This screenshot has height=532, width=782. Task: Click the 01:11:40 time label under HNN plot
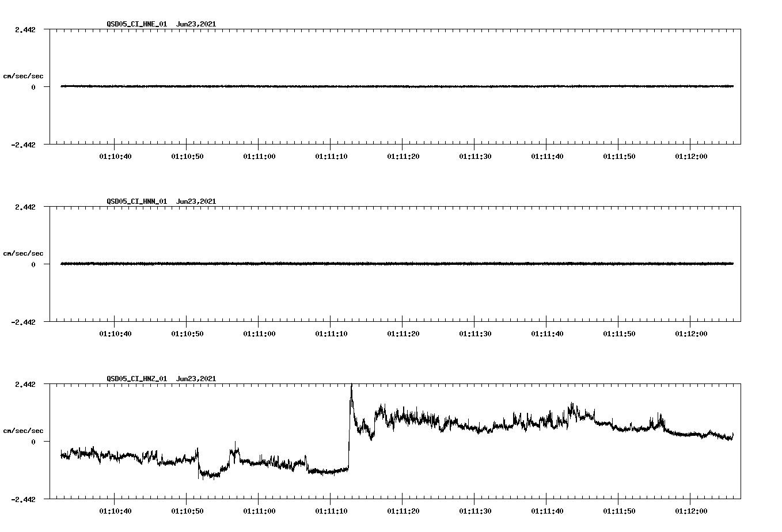(547, 334)
